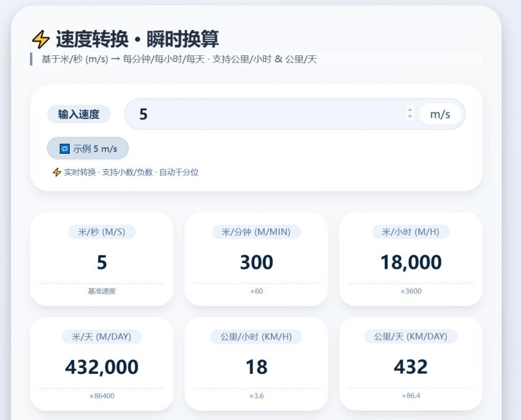Click the 速度转换 · 瞬时换算 heading
The image size is (521, 420).
pos(137,39)
